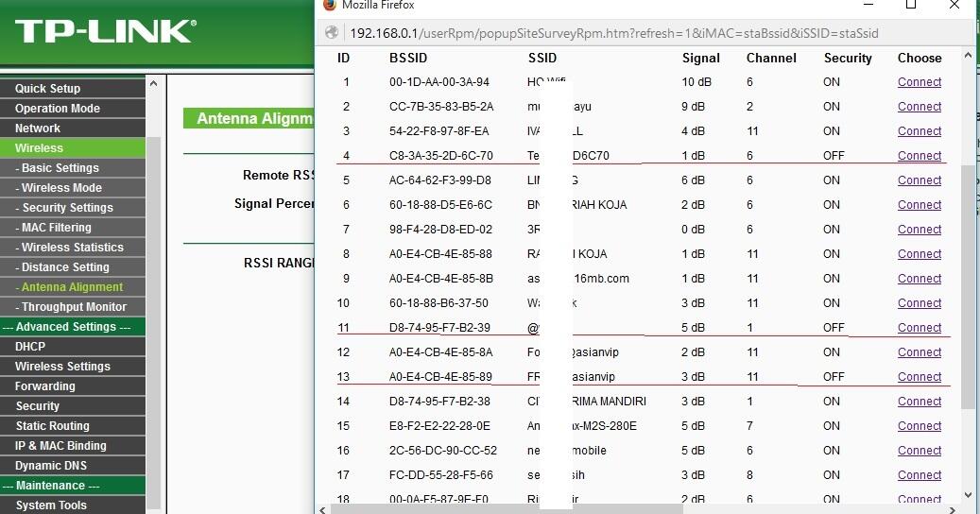Open DHCP menu item

tap(73, 347)
